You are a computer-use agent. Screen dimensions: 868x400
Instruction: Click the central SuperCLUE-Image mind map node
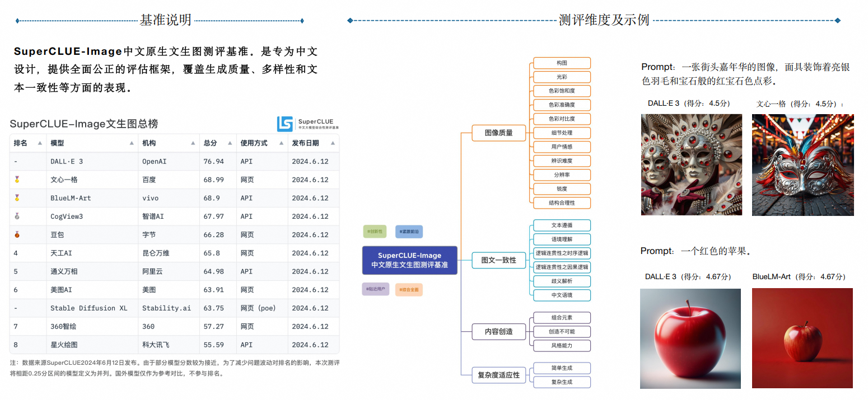click(x=409, y=260)
